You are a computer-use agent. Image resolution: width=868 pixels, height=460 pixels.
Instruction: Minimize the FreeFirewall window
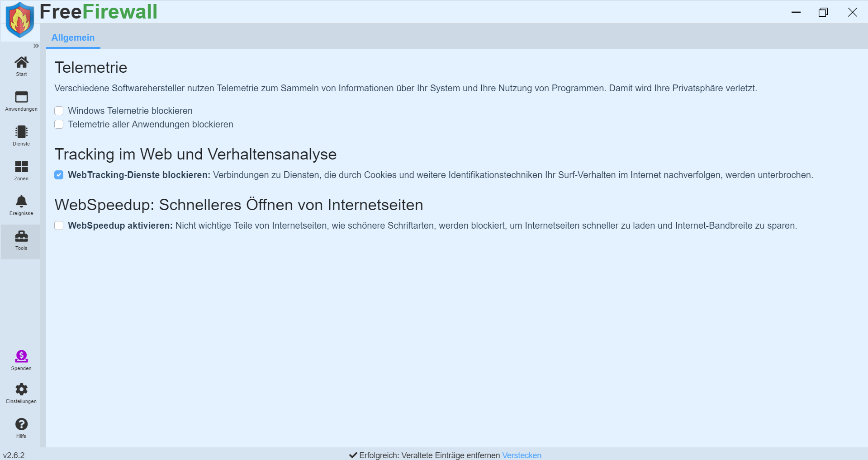click(x=796, y=12)
